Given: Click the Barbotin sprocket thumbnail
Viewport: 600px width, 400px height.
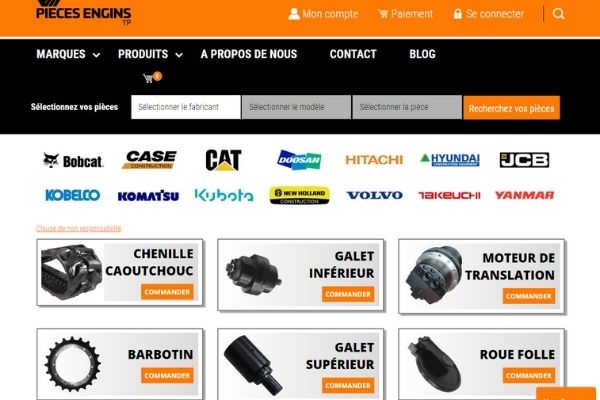Looking at the screenshot, I should (x=73, y=364).
